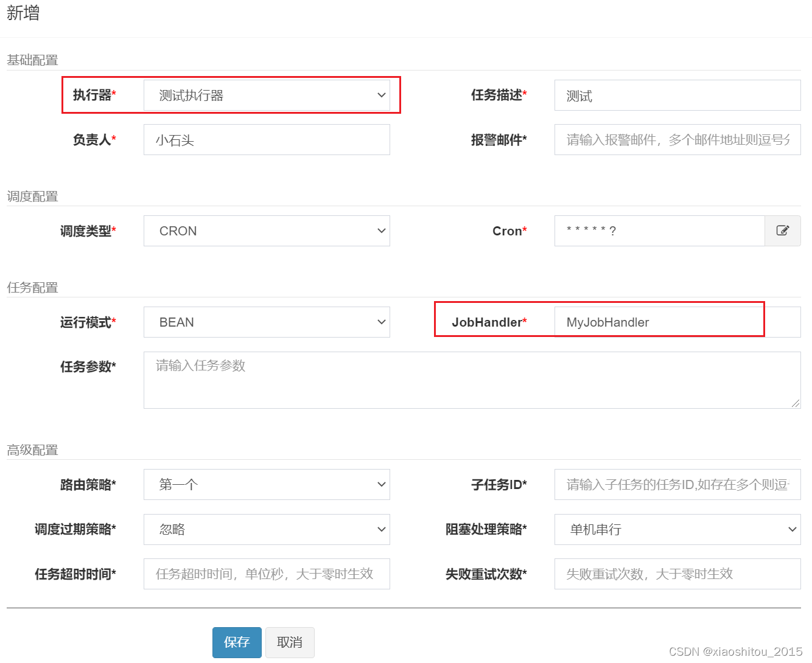The height and width of the screenshot is (663, 812).
Task: Click the JobHandler input containing MyJobHandler
Action: tap(677, 322)
